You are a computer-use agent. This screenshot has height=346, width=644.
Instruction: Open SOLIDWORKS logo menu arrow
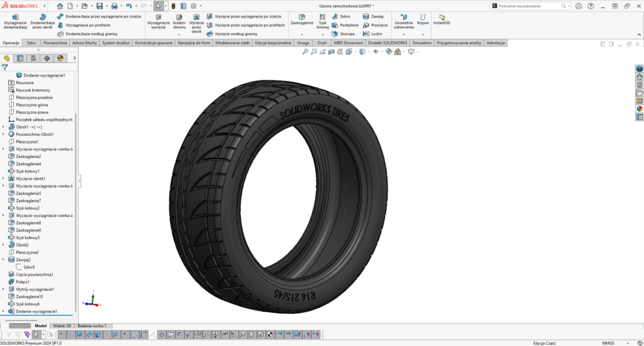[x=45, y=6]
